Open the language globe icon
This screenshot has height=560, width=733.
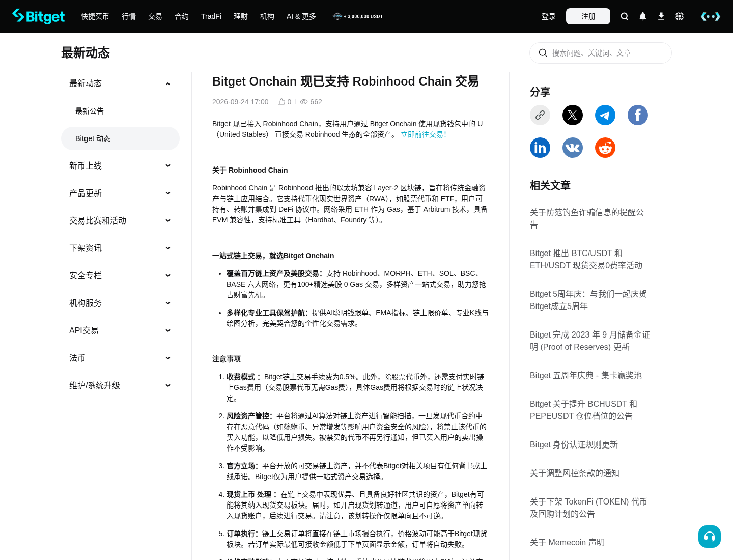[x=680, y=16]
